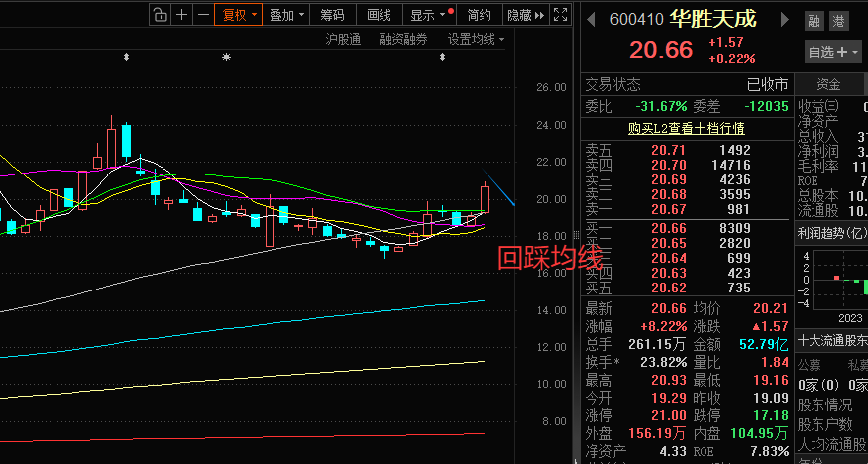Click the 均价 value 20.21
The height and width of the screenshot is (464, 868).
click(x=770, y=308)
